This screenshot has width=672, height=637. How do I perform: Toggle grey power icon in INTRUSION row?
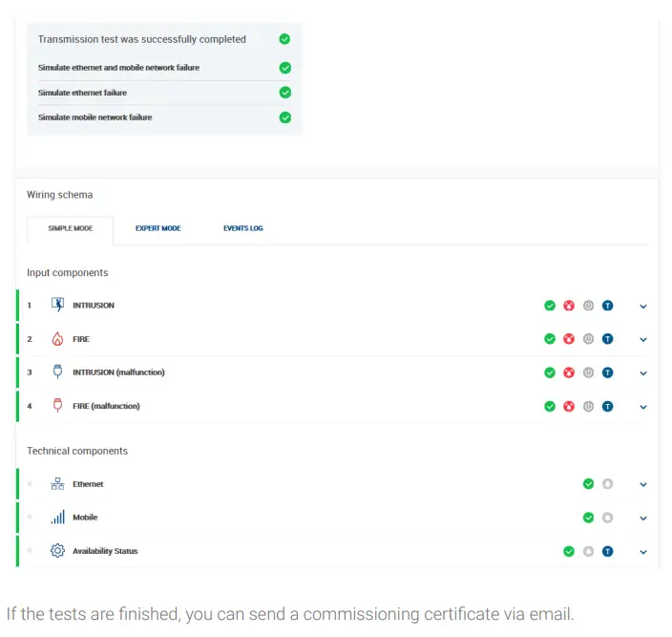pyautogui.click(x=588, y=306)
